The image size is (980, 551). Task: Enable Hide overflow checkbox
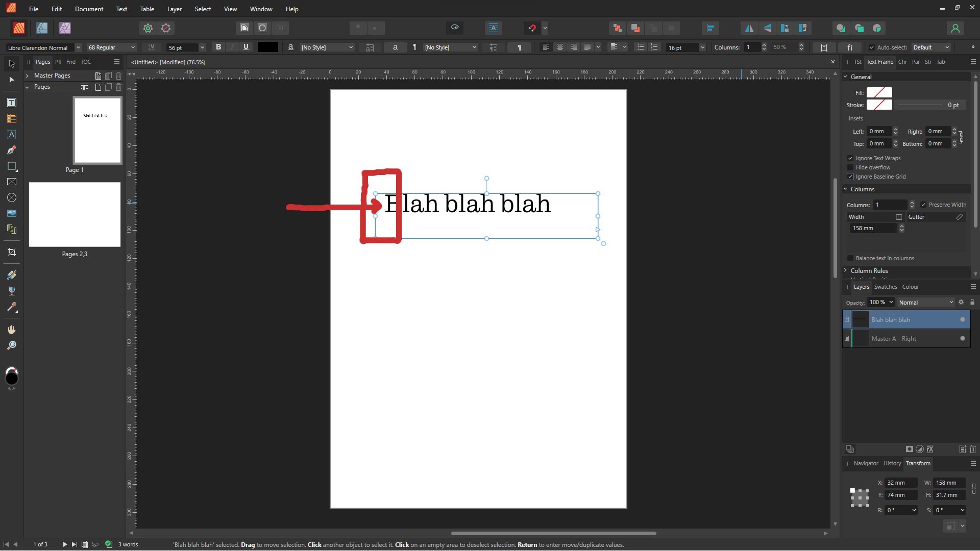[x=850, y=168]
